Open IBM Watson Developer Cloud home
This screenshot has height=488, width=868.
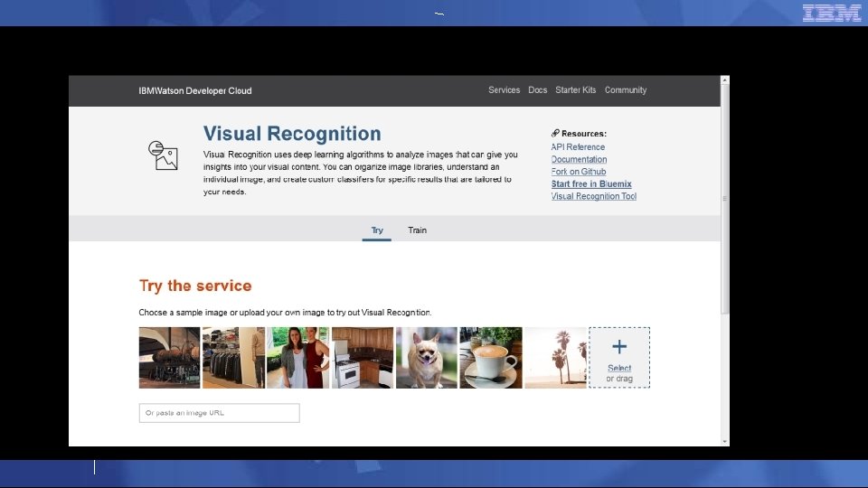195,90
